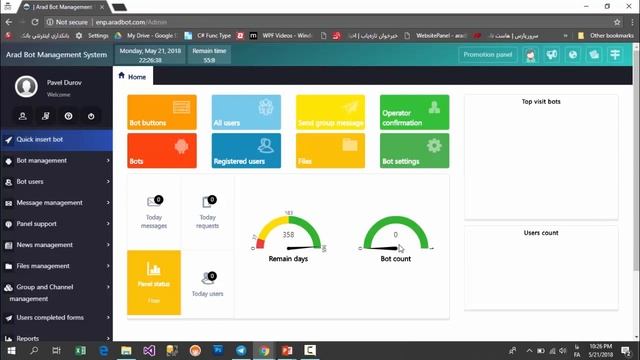Open the Action Center notifications
Viewport: 640px width, 360px height.
click(625, 350)
